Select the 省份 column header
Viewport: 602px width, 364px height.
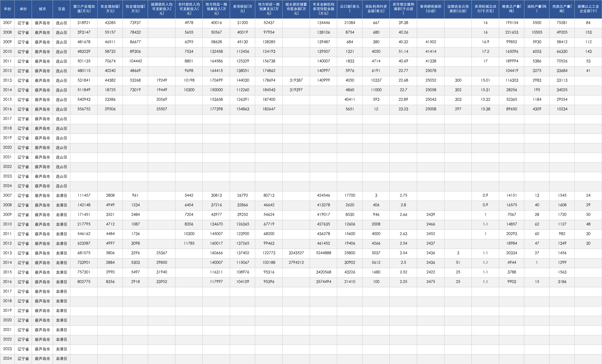click(x=23, y=9)
